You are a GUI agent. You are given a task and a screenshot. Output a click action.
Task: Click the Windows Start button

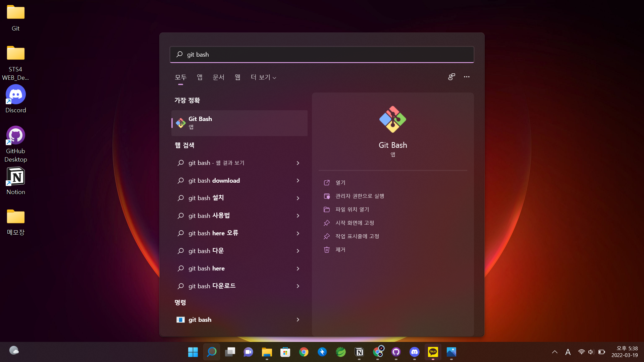(x=193, y=352)
